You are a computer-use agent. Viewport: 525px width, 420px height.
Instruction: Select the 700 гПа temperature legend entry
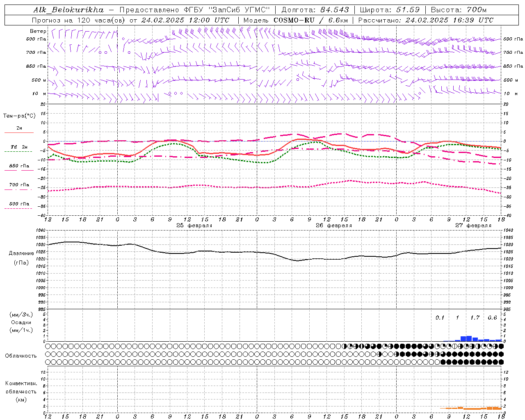point(19,185)
